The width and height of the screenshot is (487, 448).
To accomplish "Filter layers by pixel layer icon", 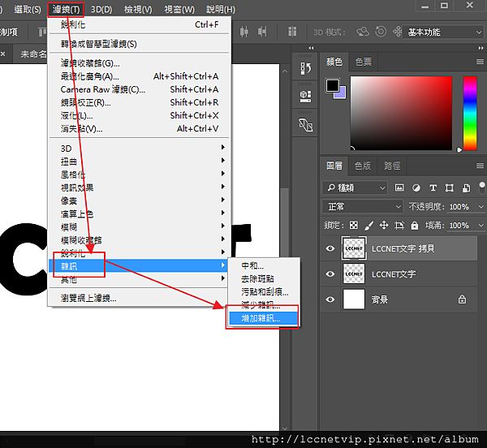I will coord(399,187).
